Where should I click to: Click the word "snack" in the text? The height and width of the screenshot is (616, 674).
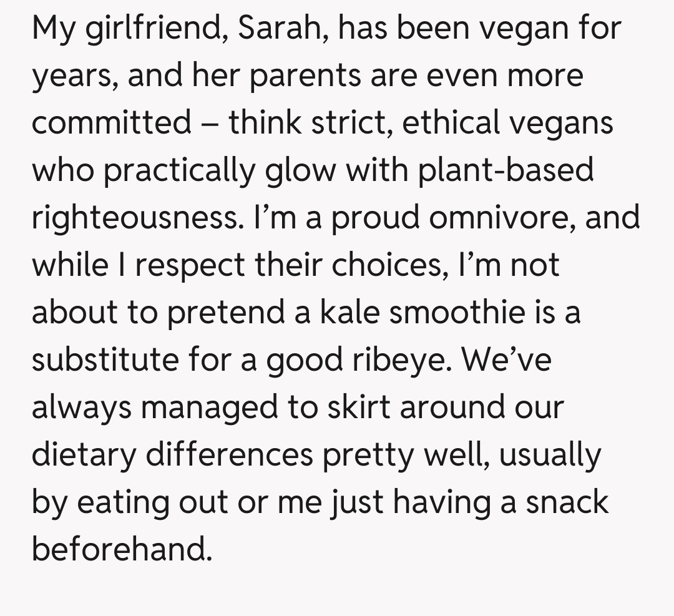coord(567,502)
